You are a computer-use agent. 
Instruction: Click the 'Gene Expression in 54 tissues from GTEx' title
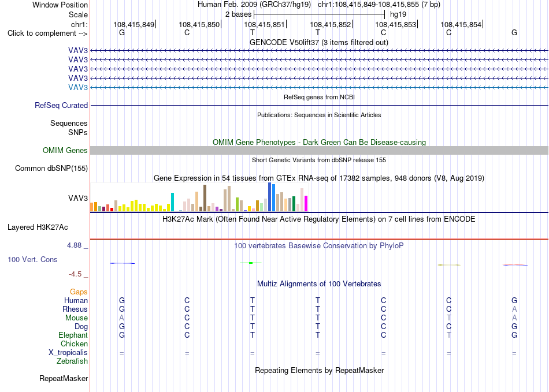(318, 178)
